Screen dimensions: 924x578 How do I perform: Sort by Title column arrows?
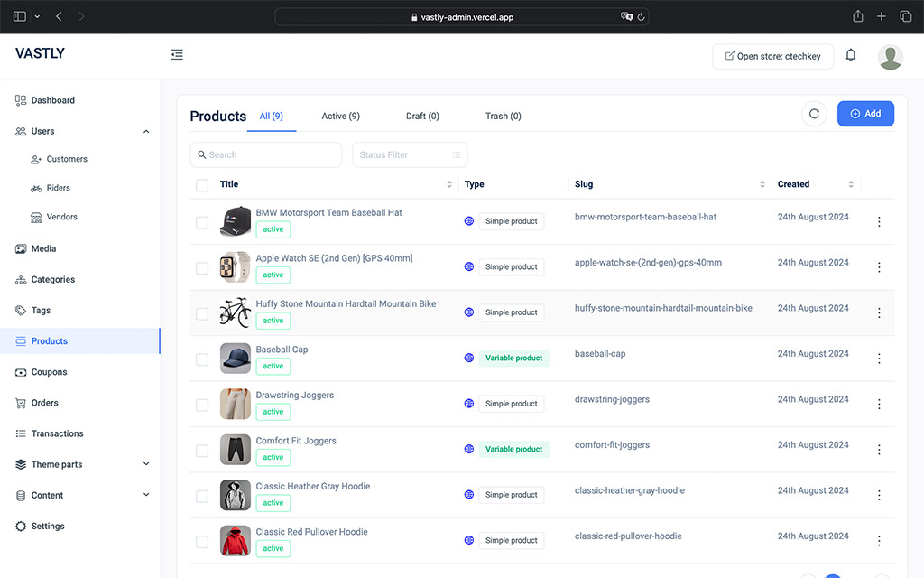[449, 184]
